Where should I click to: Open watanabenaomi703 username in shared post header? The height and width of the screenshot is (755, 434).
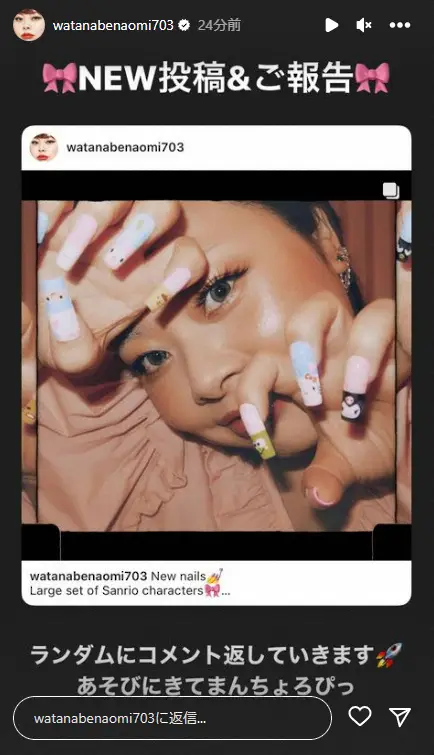pos(125,147)
